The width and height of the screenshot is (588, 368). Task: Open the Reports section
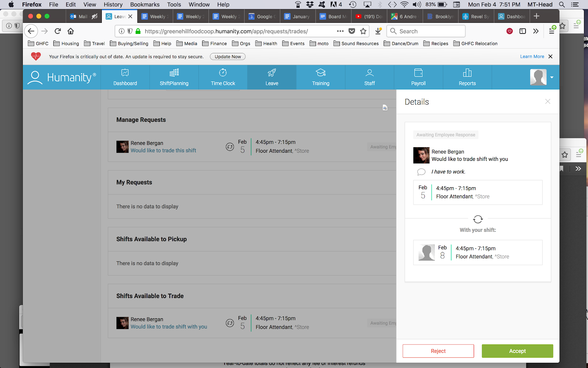(x=467, y=77)
